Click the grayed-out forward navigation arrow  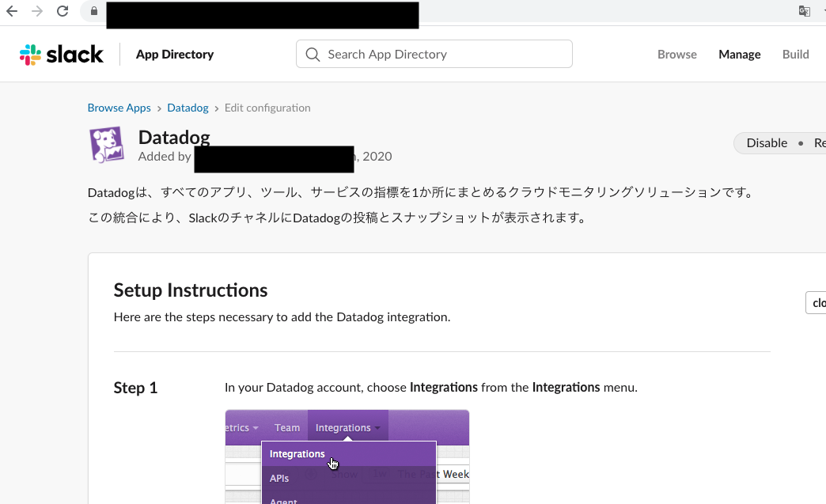click(x=38, y=11)
